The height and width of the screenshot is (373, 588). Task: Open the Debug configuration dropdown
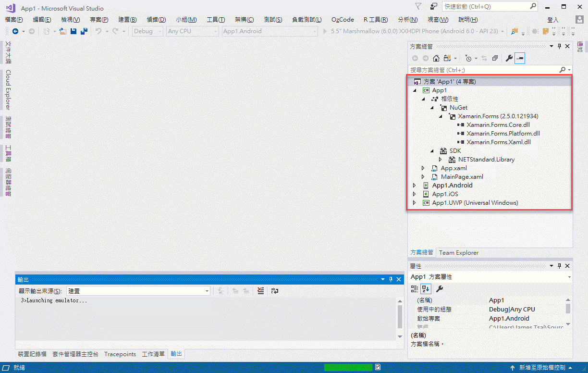pyautogui.click(x=147, y=31)
